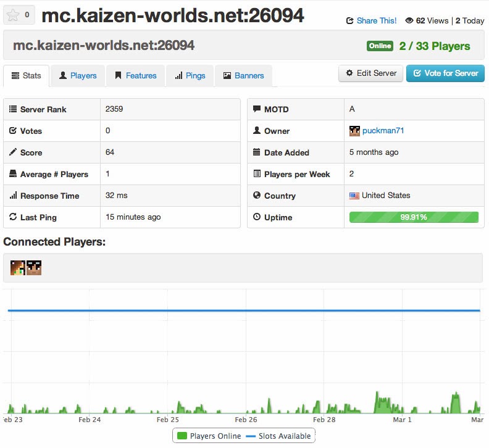Click the Last Ping refresh icon
The image size is (489, 448).
[13, 217]
